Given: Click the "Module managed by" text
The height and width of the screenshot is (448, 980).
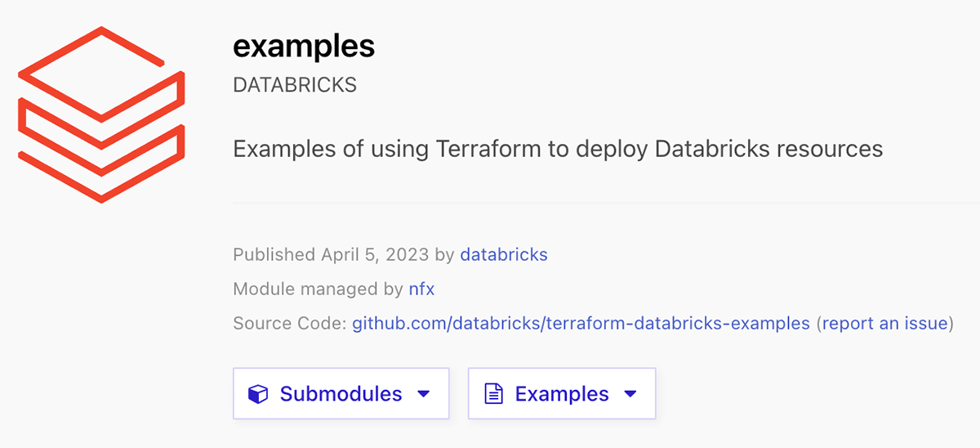Looking at the screenshot, I should (x=318, y=289).
